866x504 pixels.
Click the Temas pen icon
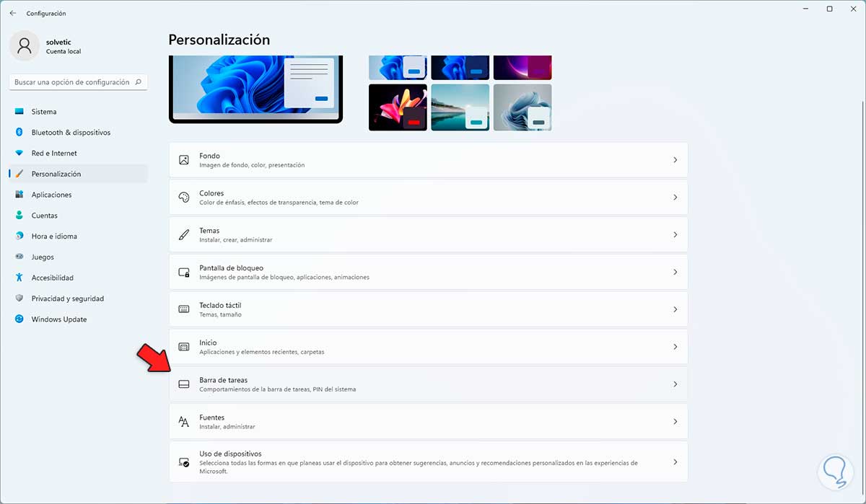(184, 235)
